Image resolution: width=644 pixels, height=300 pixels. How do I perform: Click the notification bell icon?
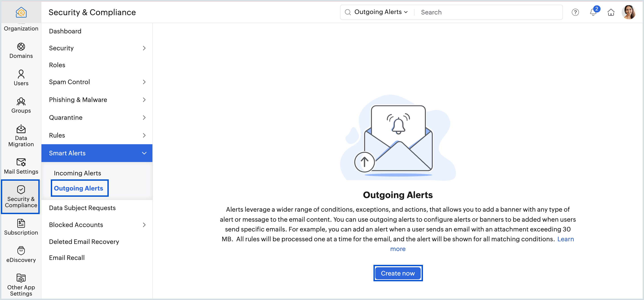pos(593,12)
